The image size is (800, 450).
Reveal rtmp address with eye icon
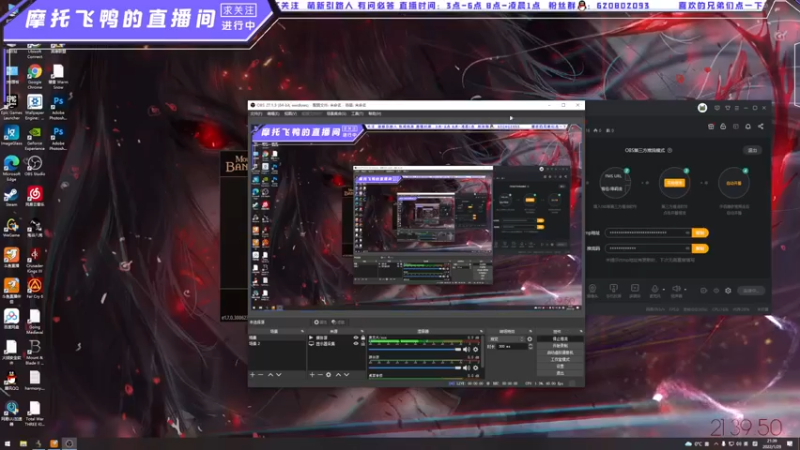pos(687,233)
